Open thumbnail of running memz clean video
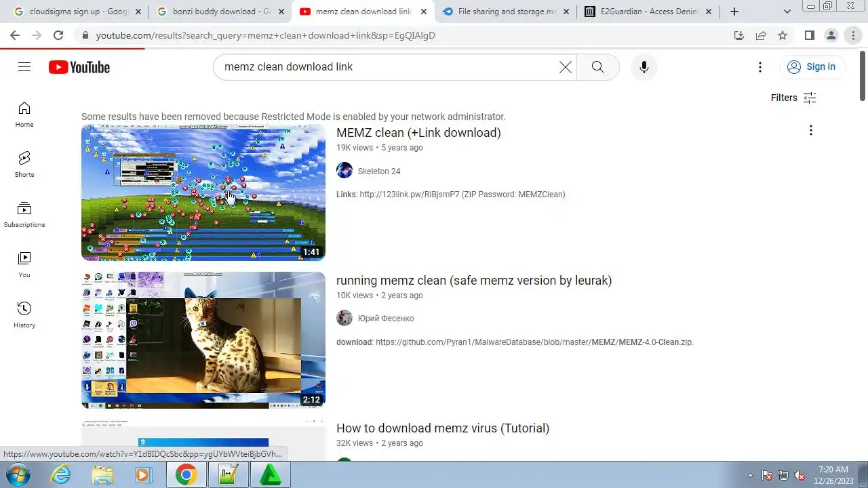 pos(203,340)
